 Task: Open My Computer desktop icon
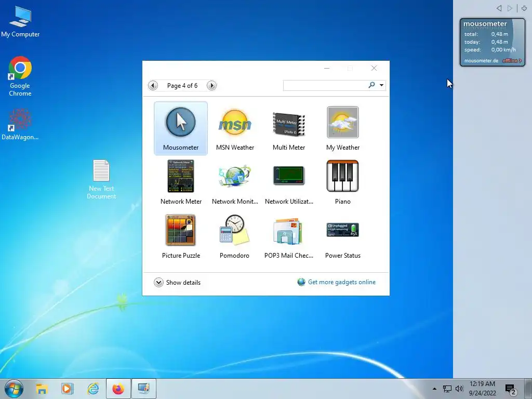click(20, 22)
